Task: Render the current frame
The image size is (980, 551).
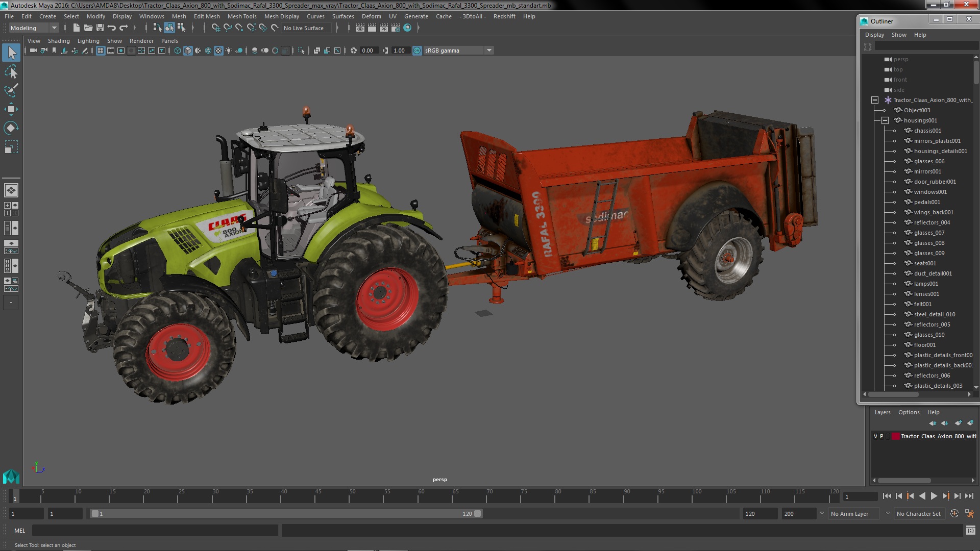Action: click(x=372, y=28)
